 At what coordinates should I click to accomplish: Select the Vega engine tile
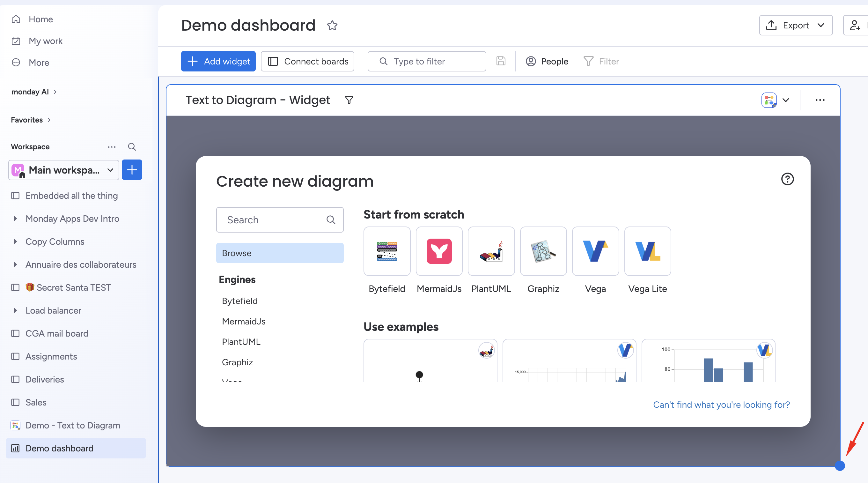click(595, 251)
